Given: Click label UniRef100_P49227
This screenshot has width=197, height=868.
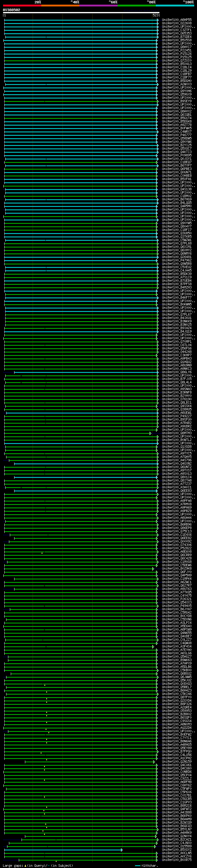Looking at the screenshot, I should (x=177, y=416).
